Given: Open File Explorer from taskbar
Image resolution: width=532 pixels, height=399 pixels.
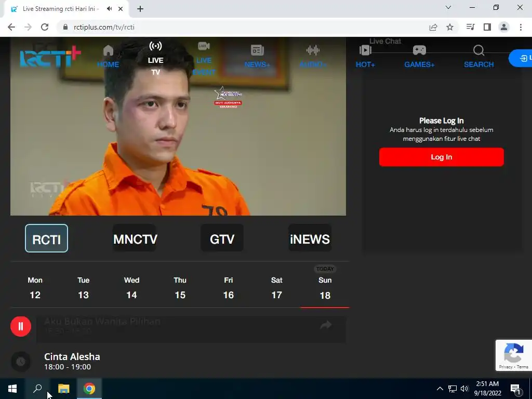Looking at the screenshot, I should 63,389.
